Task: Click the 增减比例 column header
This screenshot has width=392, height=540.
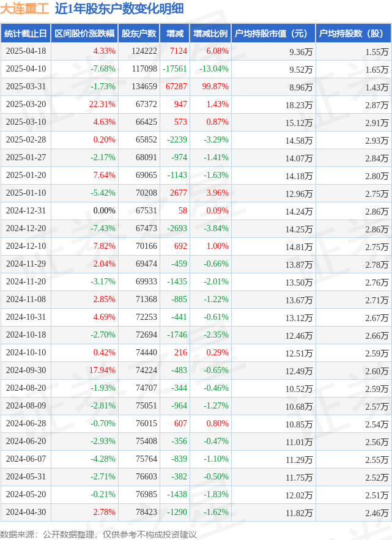Action: [x=210, y=34]
